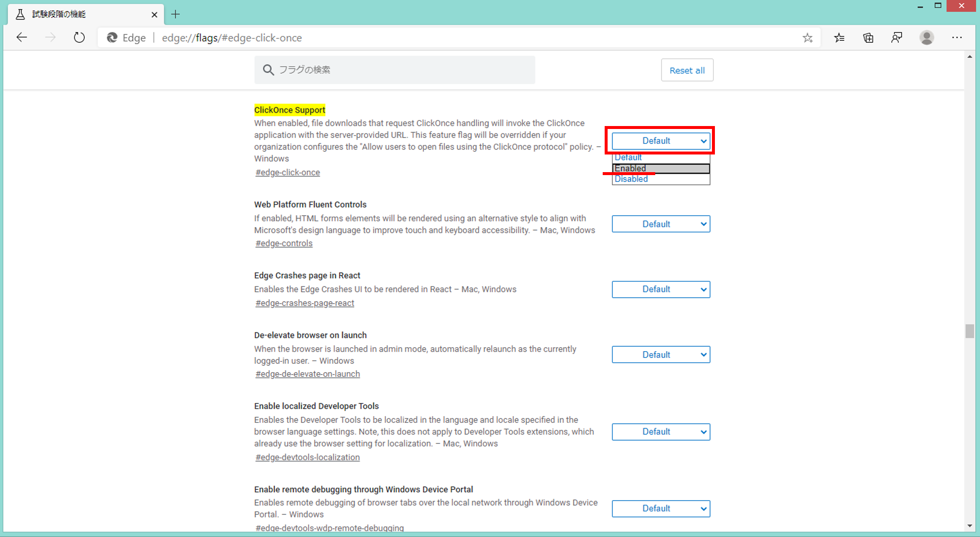The height and width of the screenshot is (537, 980).
Task: Click the address bar URL edge://flags
Action: 232,38
